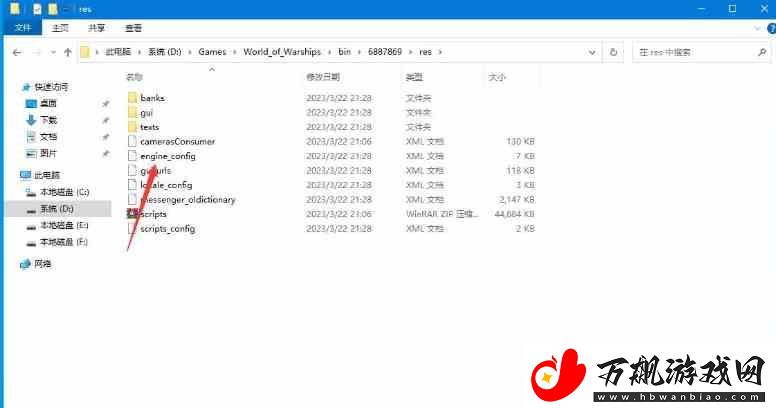
Task: Click the ribbon collapse chevron
Action: click(x=757, y=28)
